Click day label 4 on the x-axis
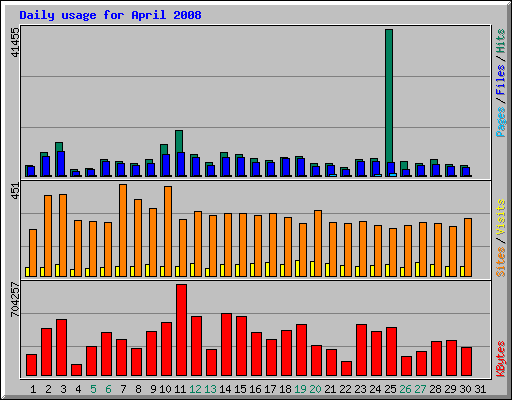Screen dimensions: 512x400 [78, 389]
